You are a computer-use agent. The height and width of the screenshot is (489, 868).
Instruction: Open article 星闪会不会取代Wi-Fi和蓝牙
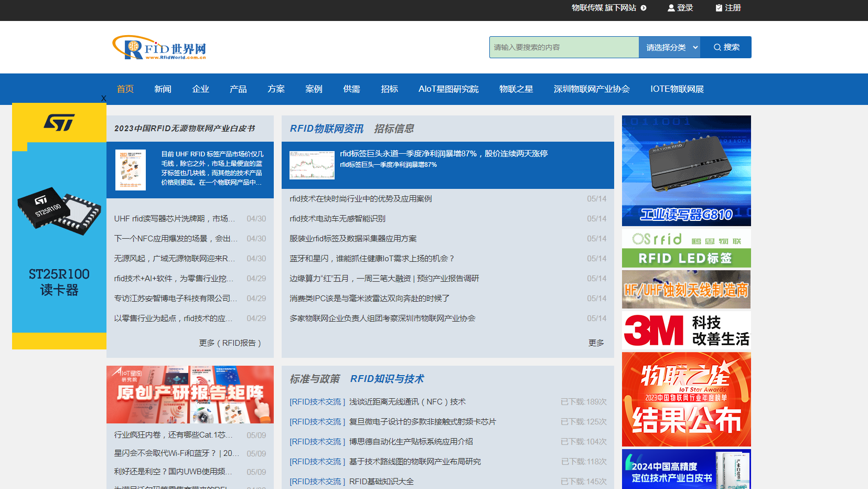(x=176, y=453)
